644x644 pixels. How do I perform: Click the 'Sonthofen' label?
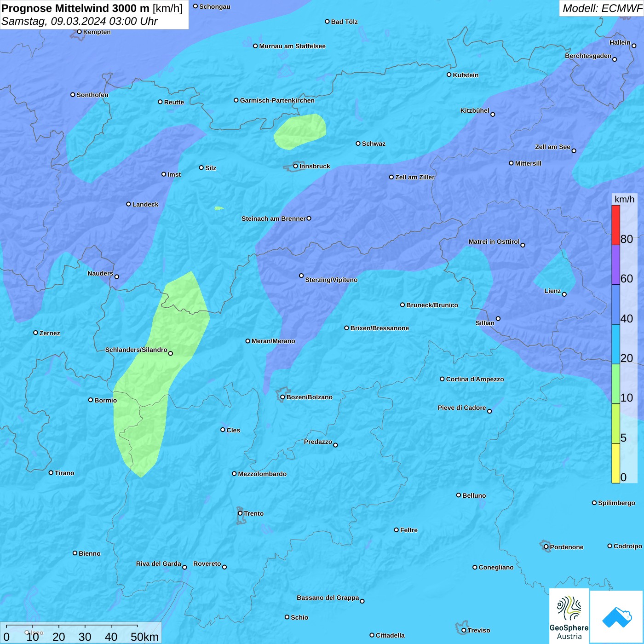(x=92, y=95)
